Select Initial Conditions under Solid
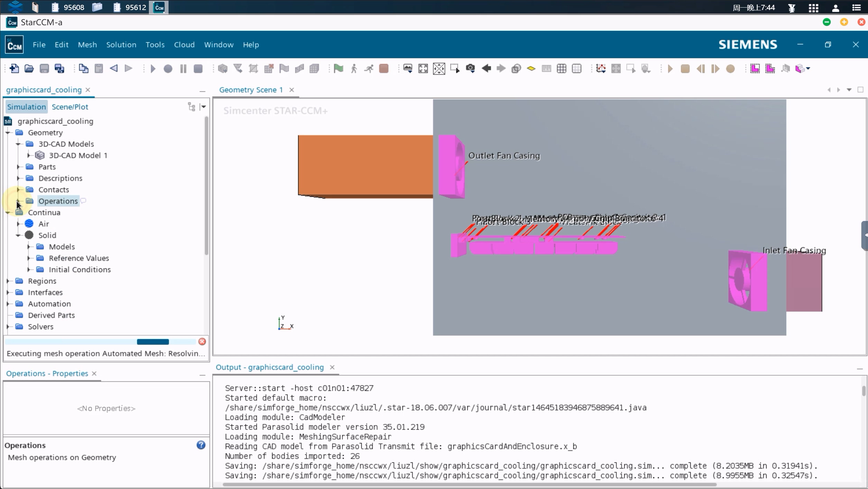 pos(80,269)
